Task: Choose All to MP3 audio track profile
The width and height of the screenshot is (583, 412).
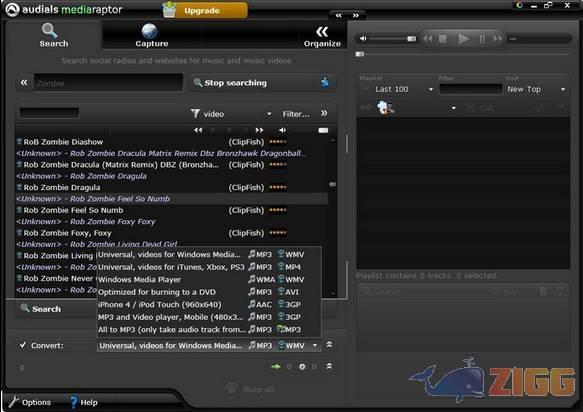Action: [209, 329]
